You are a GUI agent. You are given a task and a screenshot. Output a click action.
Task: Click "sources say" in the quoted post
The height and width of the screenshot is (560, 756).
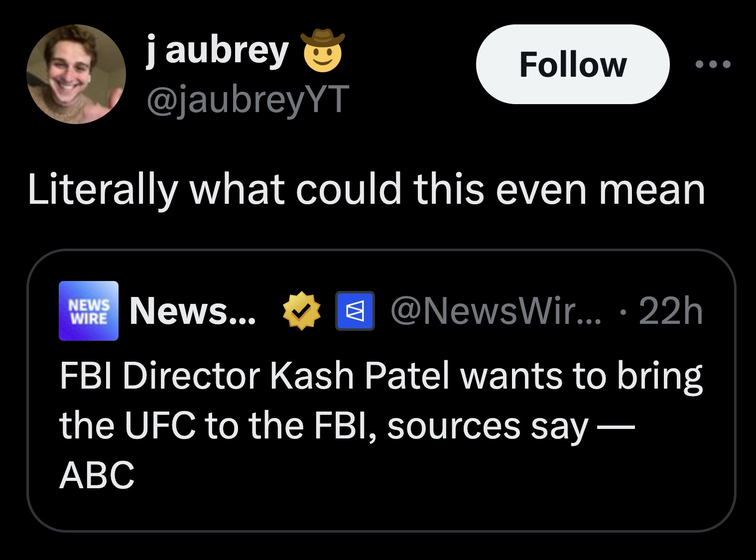(488, 426)
